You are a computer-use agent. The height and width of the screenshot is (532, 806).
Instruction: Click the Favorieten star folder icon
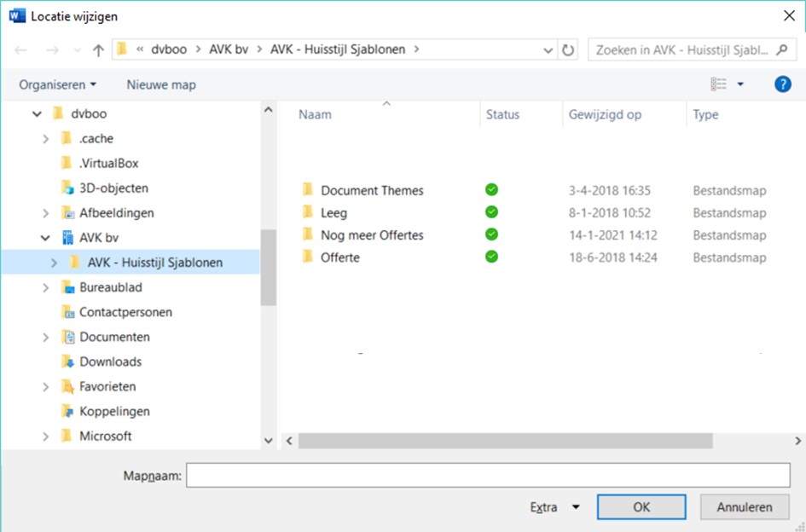(x=67, y=386)
